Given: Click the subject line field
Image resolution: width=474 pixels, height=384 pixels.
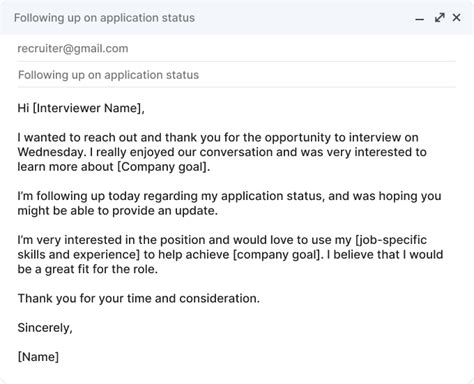Looking at the screenshot, I should [x=237, y=75].
